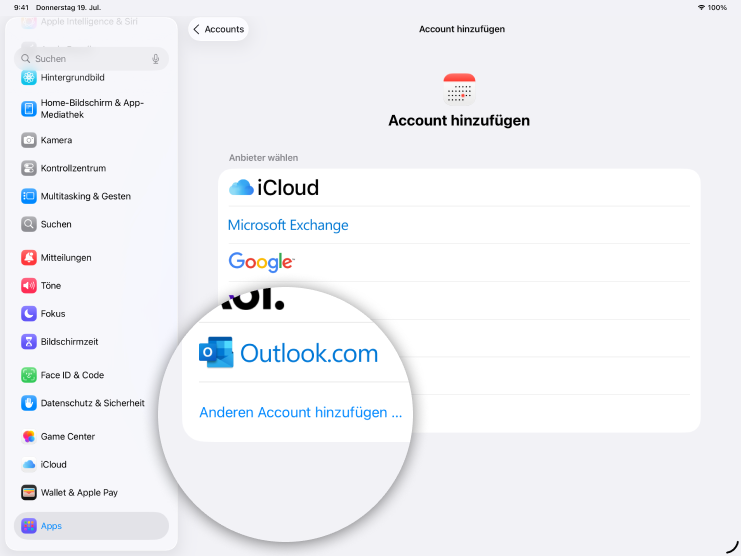Select the Kamera icon in sidebar
The height and width of the screenshot is (556, 741).
29,140
